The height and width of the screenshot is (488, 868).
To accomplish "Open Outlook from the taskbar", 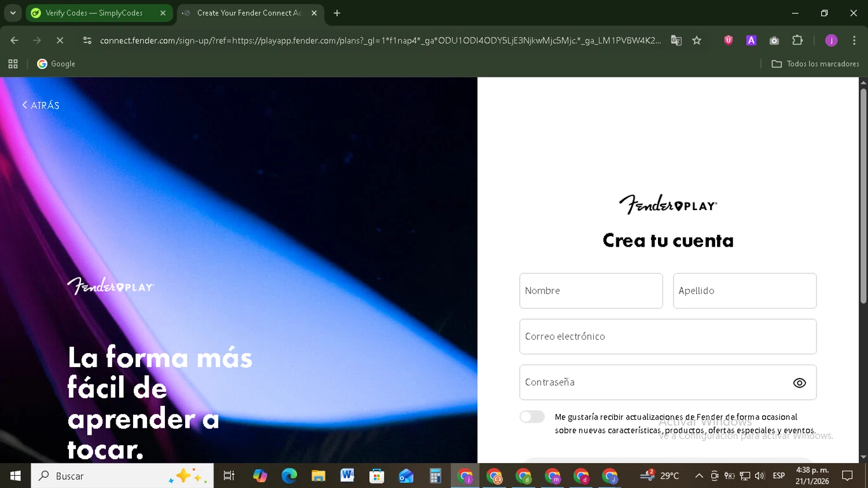I will click(x=406, y=476).
